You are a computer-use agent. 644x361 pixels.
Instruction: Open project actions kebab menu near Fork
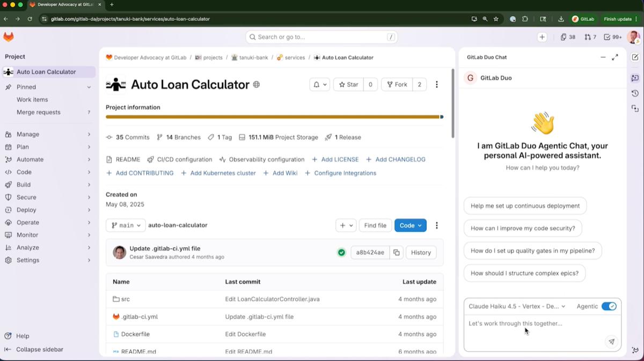[x=437, y=85]
